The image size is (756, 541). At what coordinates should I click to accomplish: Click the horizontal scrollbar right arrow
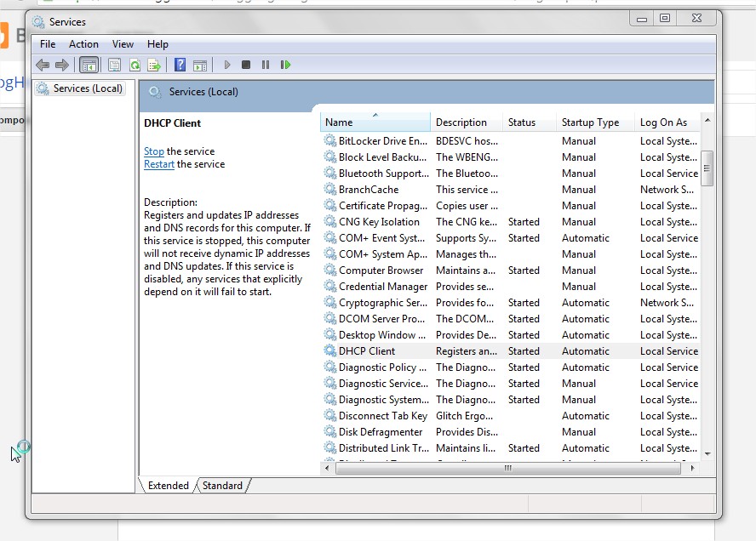693,468
